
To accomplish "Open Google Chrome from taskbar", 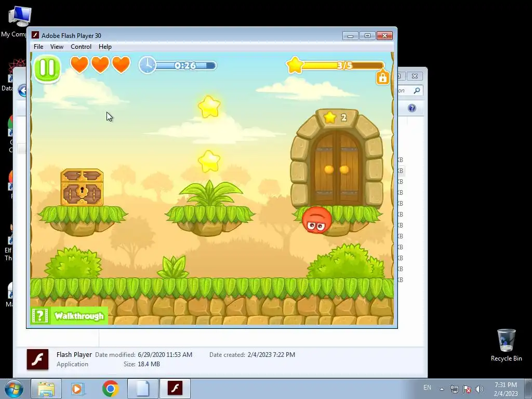I will pyautogui.click(x=110, y=389).
